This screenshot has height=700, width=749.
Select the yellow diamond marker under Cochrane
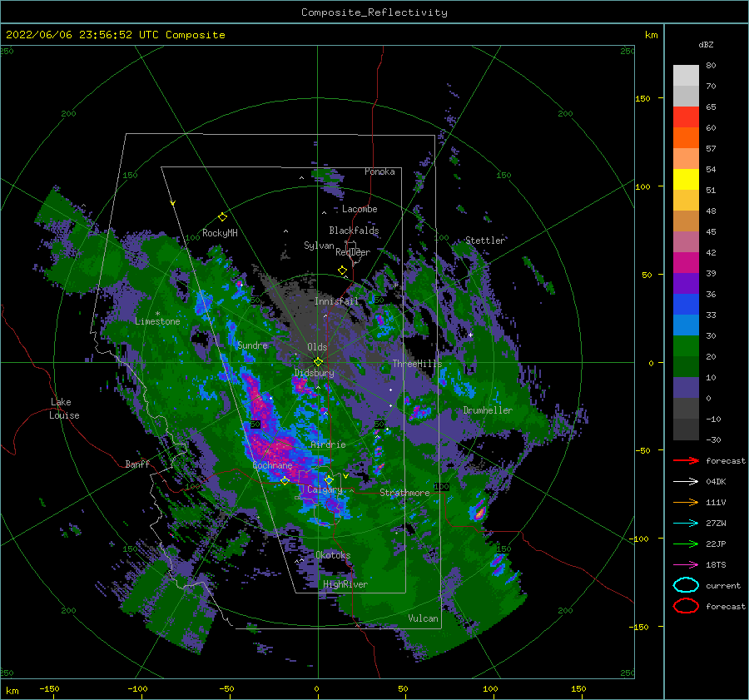[285, 480]
